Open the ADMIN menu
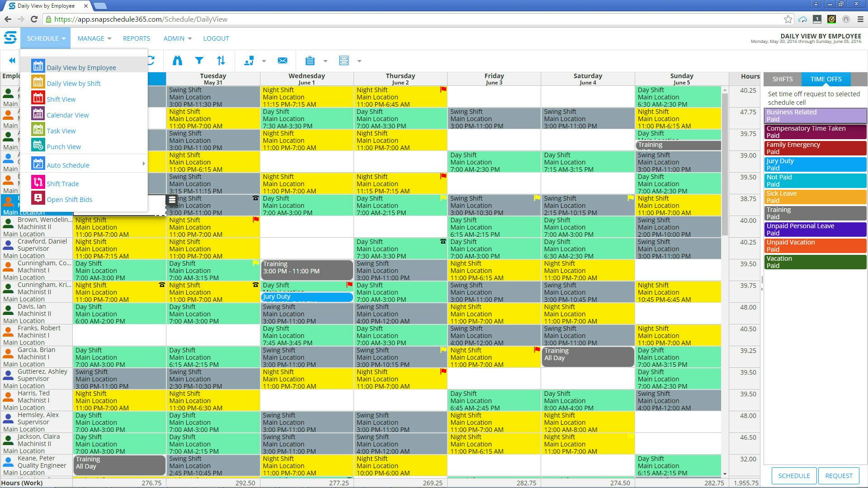The image size is (868, 488). tap(174, 38)
